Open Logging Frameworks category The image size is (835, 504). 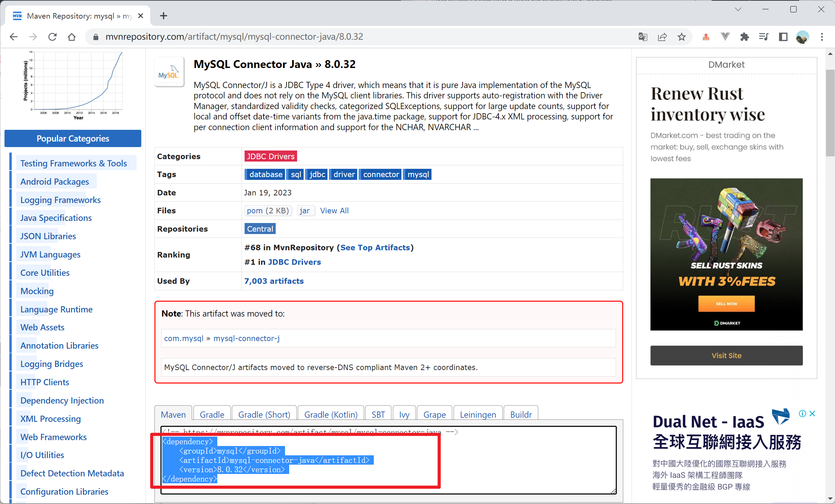60,200
